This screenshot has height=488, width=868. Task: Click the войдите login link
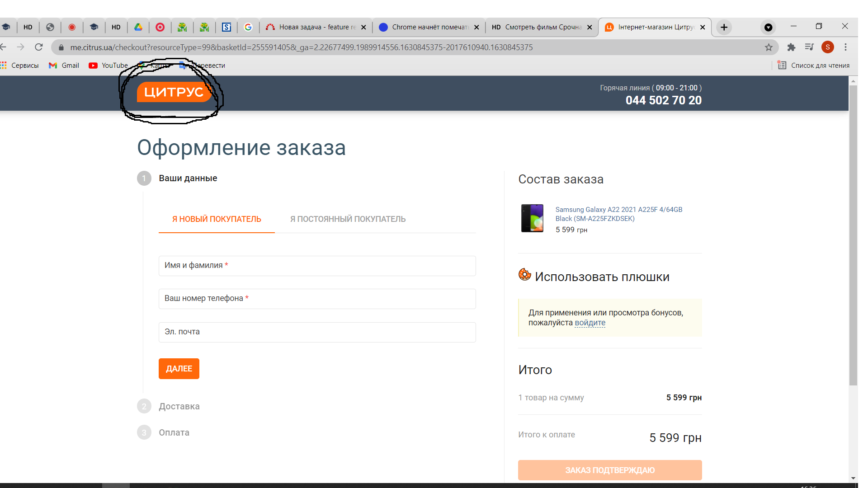pos(590,323)
